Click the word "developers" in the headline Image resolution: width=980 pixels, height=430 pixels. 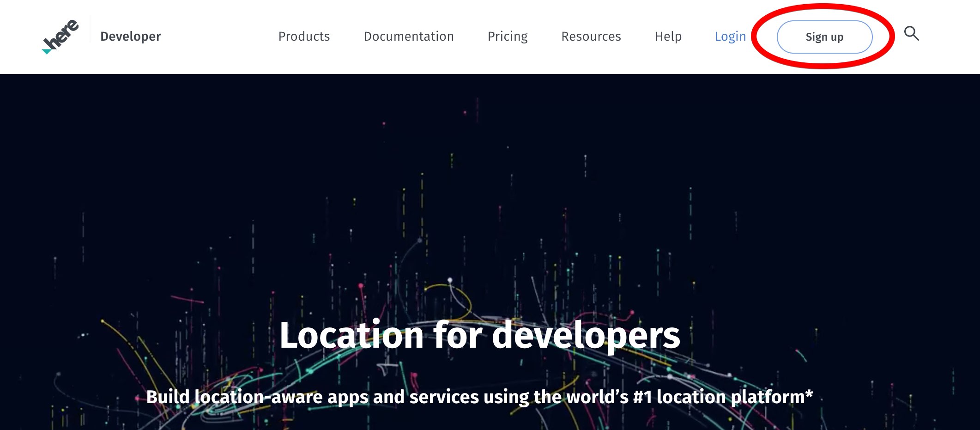coord(586,335)
